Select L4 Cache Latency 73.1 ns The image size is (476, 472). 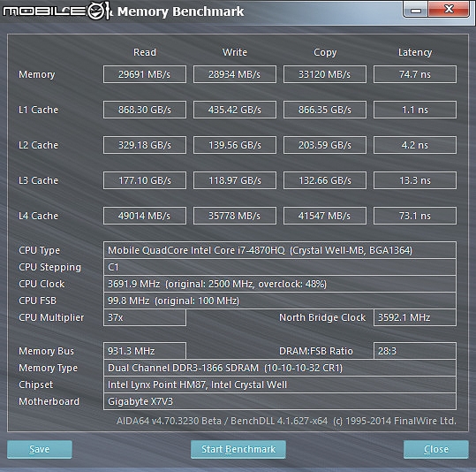coord(415,216)
